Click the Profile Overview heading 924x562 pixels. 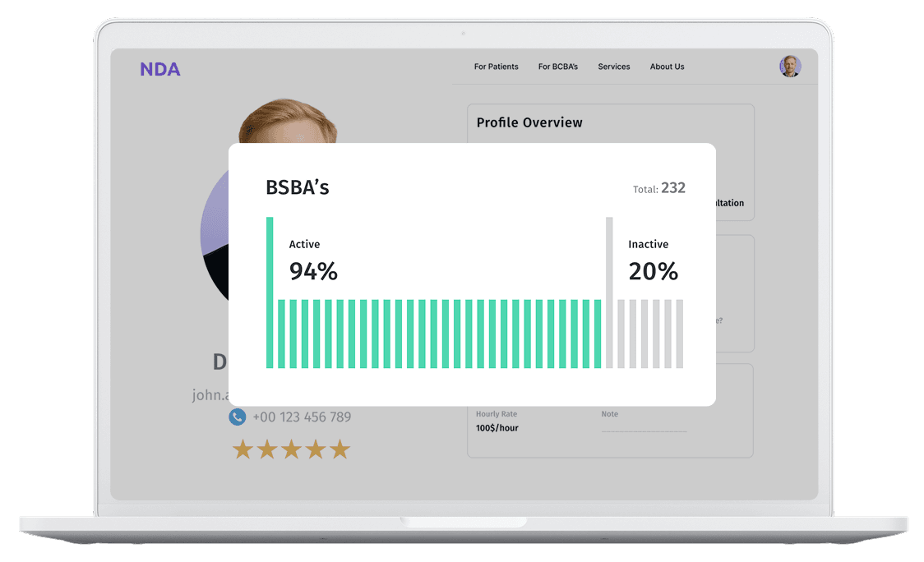pyautogui.click(x=529, y=122)
